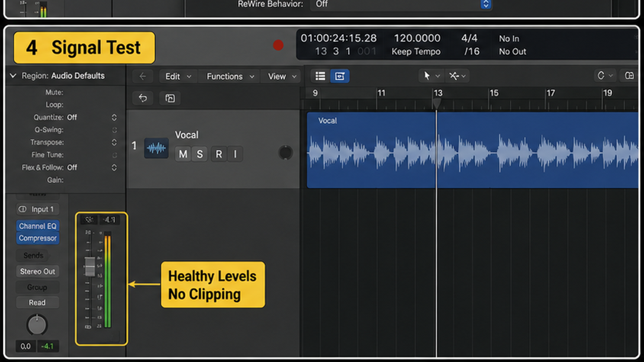The width and height of the screenshot is (644, 362).
Task: Open the Transpose value popup
Action: pyautogui.click(x=114, y=142)
